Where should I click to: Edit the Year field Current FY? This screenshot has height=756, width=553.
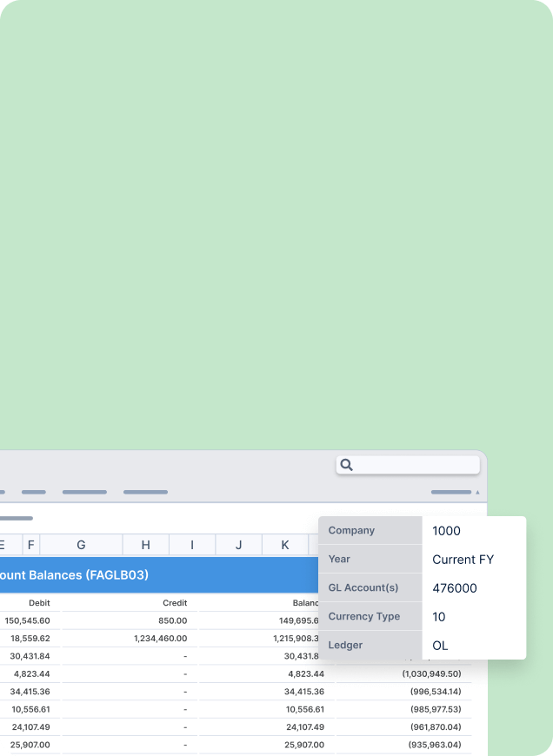pyautogui.click(x=463, y=560)
